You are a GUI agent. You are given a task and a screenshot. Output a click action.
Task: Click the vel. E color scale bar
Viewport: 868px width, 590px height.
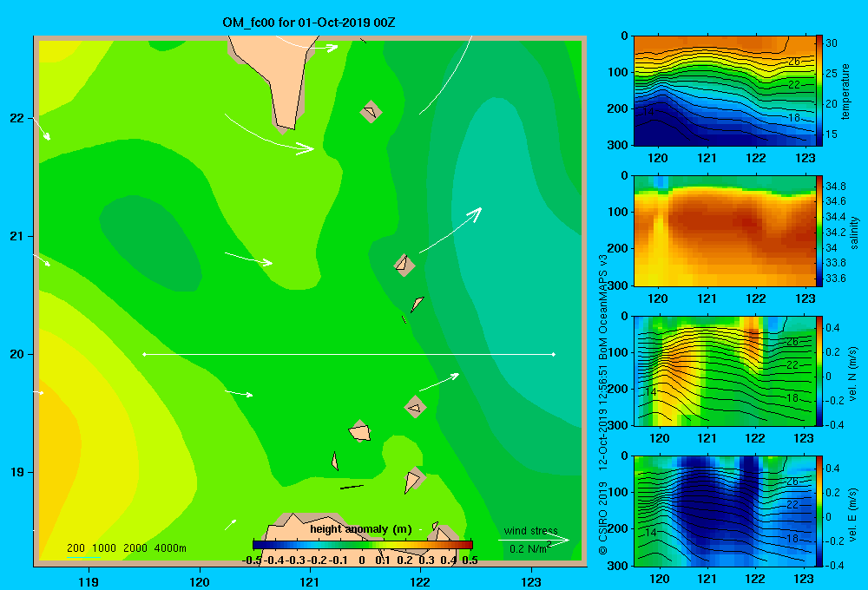(819, 511)
